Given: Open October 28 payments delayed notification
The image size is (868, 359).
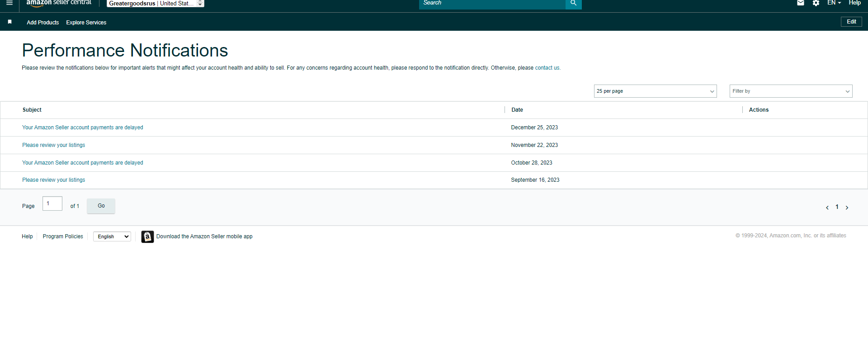Looking at the screenshot, I should click(x=83, y=163).
